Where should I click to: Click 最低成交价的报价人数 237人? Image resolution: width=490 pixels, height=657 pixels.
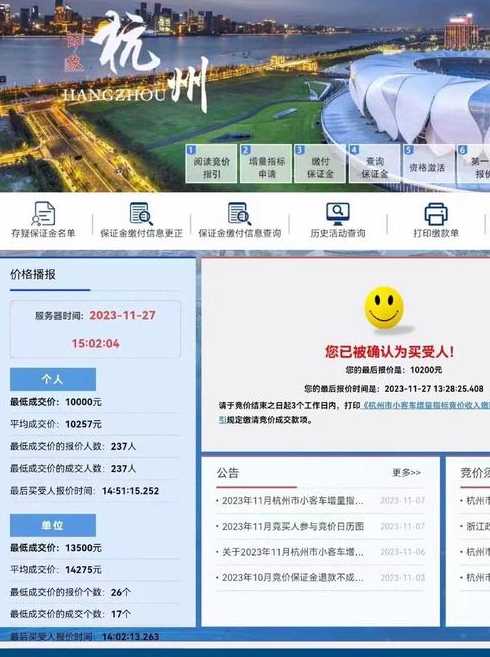coord(73,446)
